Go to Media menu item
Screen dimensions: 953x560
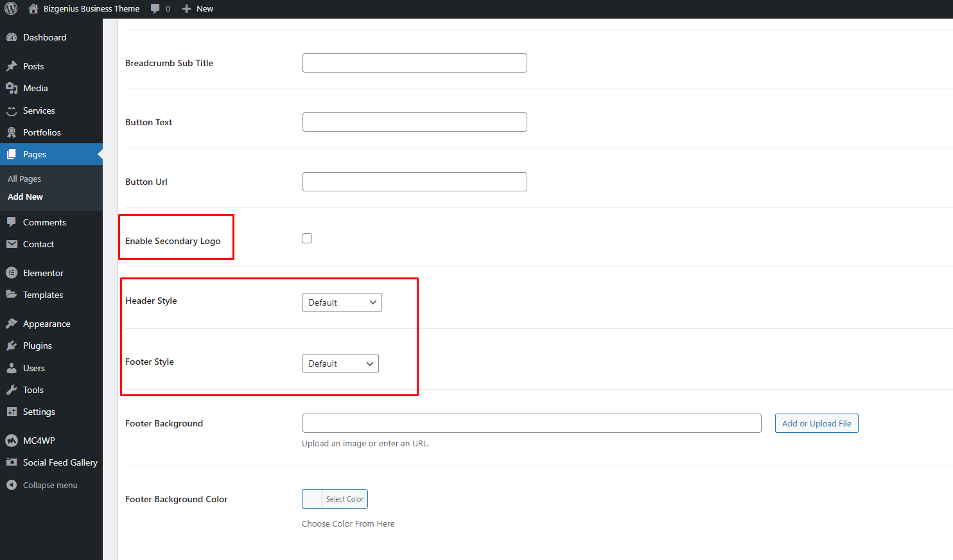click(x=51, y=88)
